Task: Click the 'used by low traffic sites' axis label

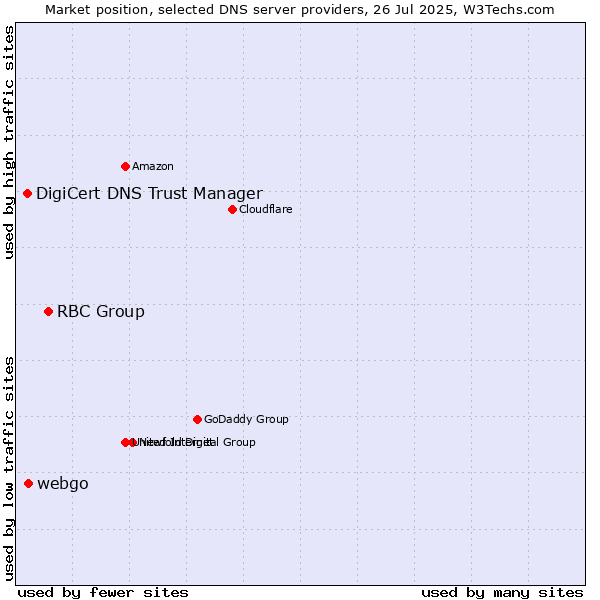Action: 8,469
